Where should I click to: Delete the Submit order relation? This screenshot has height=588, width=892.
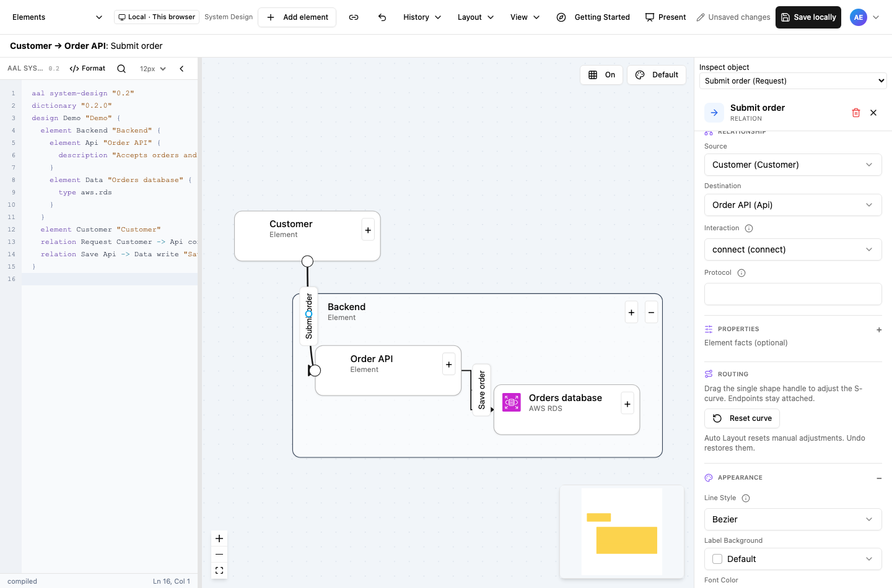click(856, 113)
